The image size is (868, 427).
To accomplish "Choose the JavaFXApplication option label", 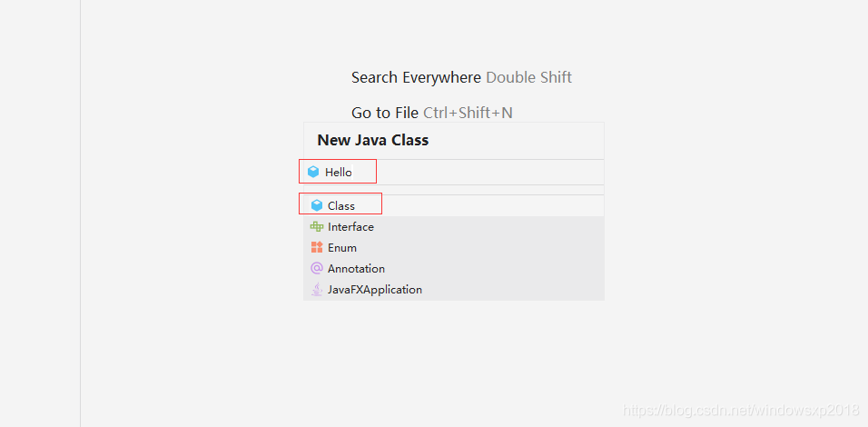I will [375, 290].
